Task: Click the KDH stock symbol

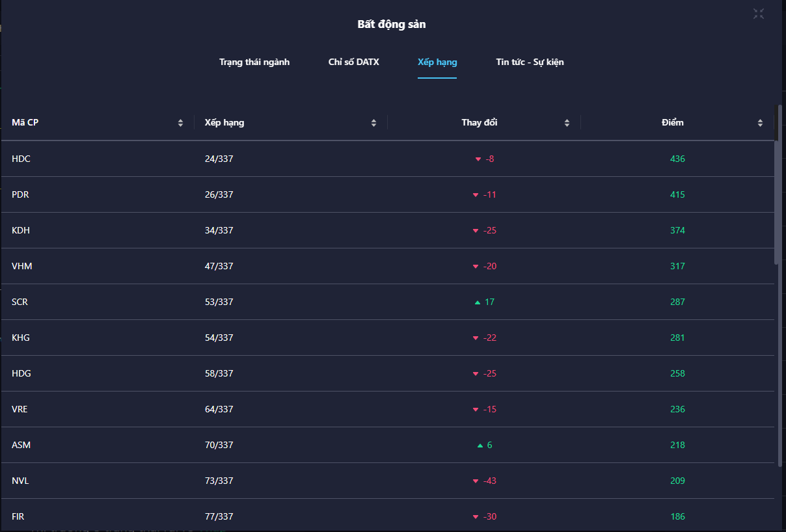Action: point(21,230)
